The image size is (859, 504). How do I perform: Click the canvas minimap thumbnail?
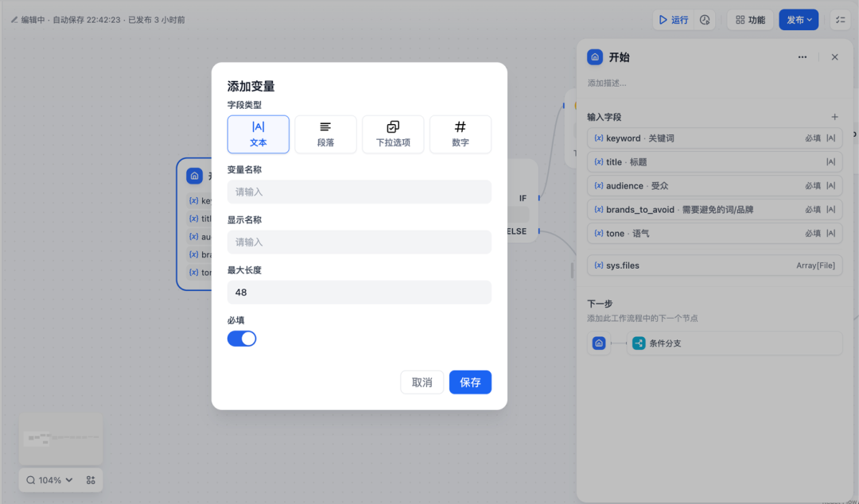(60, 439)
